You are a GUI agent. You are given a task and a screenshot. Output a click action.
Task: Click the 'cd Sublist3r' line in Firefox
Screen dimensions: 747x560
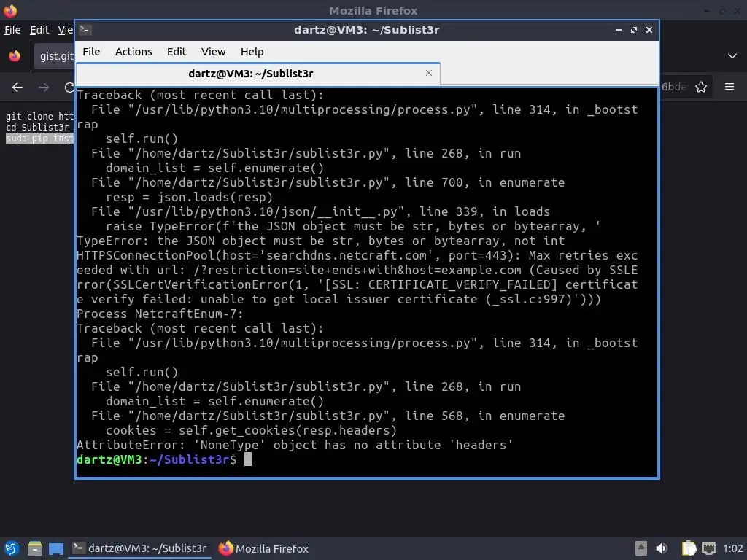[x=37, y=127]
